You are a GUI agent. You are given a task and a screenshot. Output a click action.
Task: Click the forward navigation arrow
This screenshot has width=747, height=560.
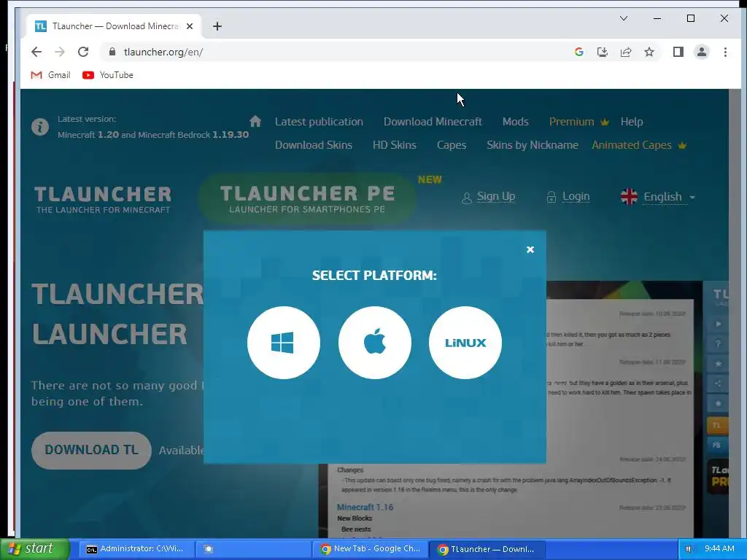tap(60, 52)
